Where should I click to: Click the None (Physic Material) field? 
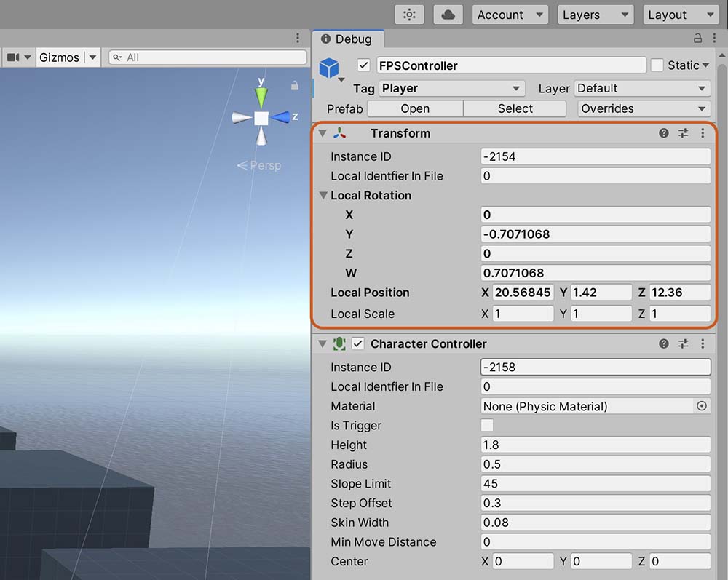pos(587,406)
